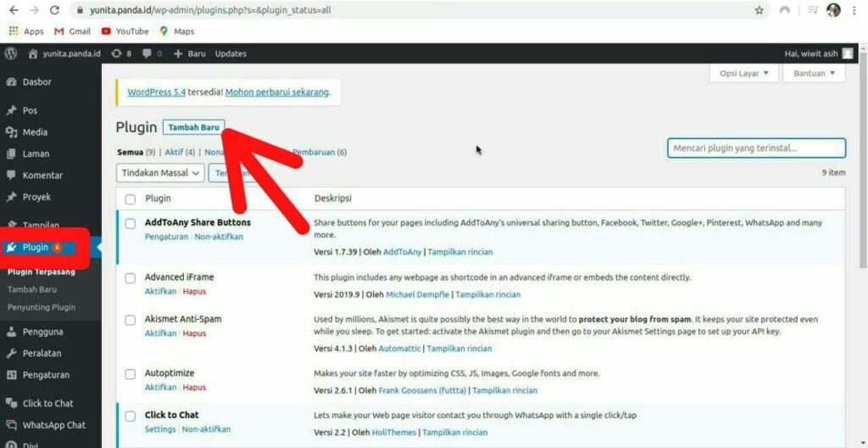The image size is (868, 448).
Task: Click Hapus under Akismet Anti-Spam
Action: pos(194,333)
